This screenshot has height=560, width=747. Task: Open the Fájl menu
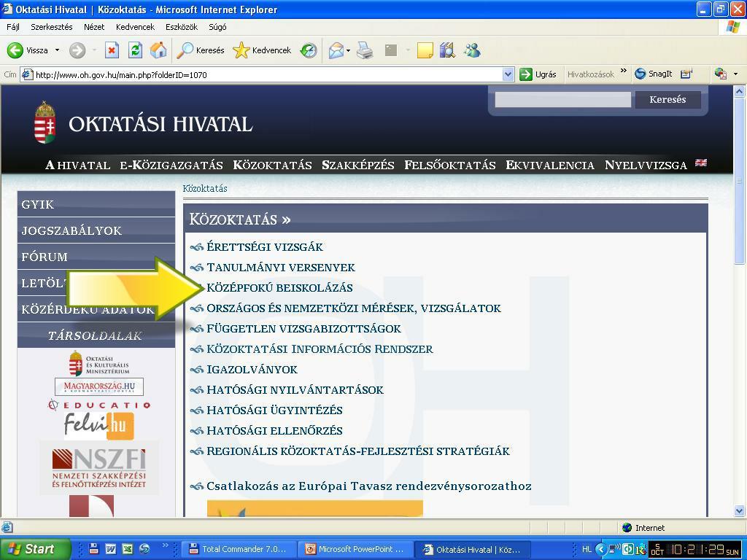13,27
